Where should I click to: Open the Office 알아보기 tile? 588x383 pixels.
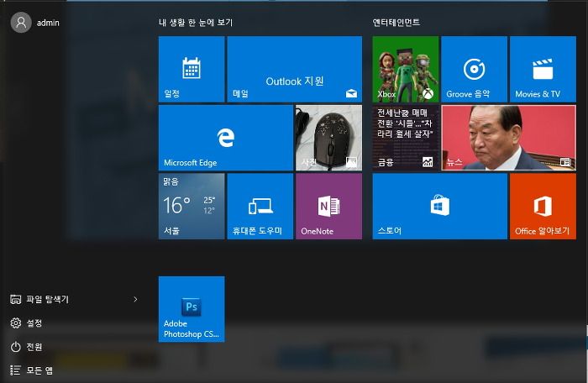pyautogui.click(x=543, y=206)
